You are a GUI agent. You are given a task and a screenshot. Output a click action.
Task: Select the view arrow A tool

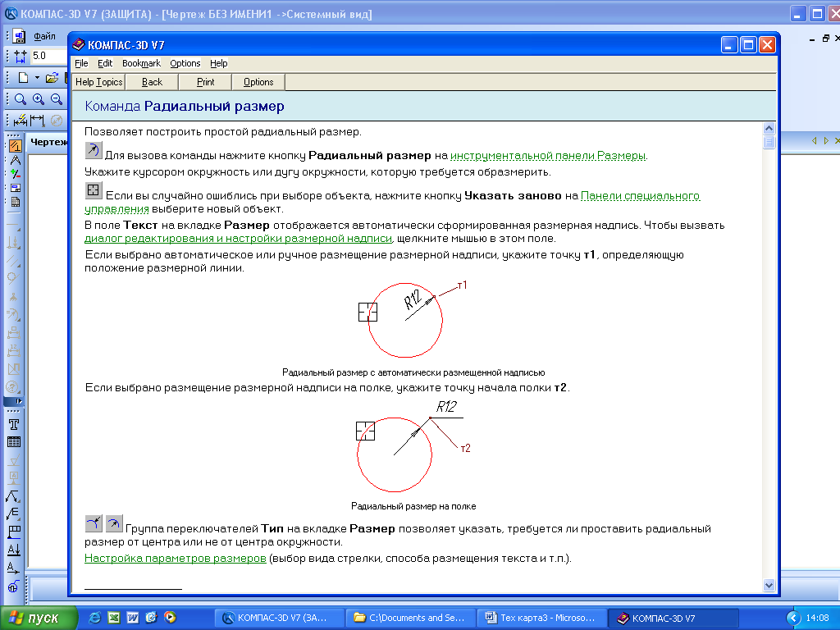pyautogui.click(x=14, y=568)
